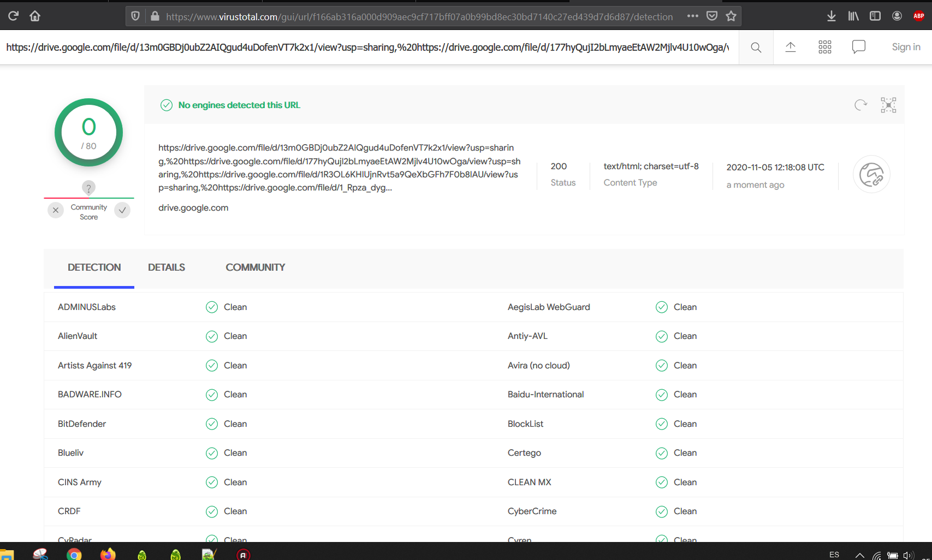Open VirusTotal apps grid icon

(825, 47)
